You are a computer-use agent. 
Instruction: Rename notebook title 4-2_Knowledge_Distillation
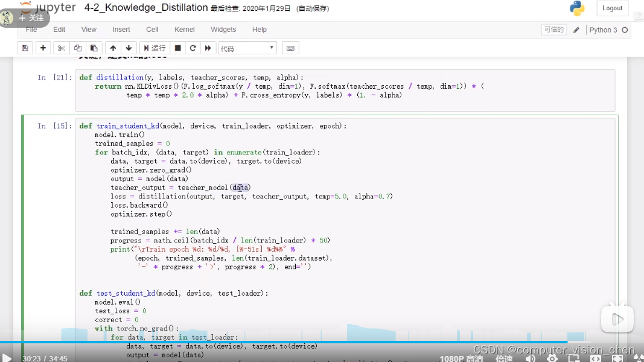[x=146, y=7]
